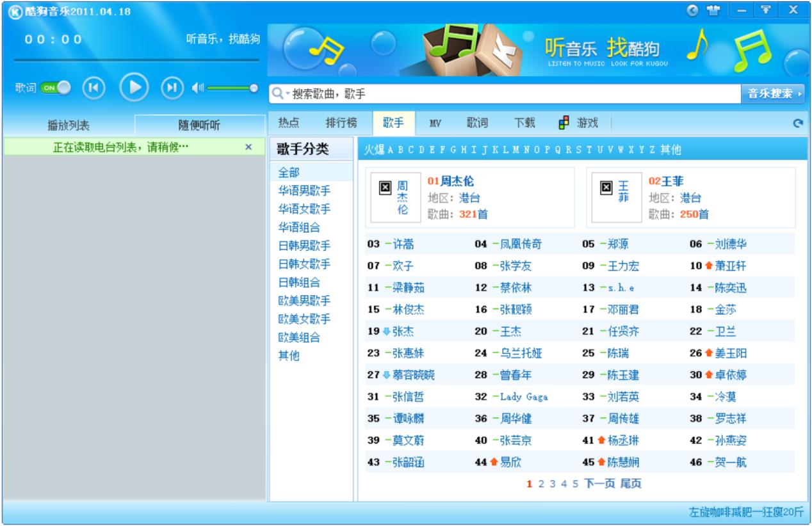Screen dimensions: 812x526
Task: Open singer 陈奕迅
Action: click(x=730, y=288)
